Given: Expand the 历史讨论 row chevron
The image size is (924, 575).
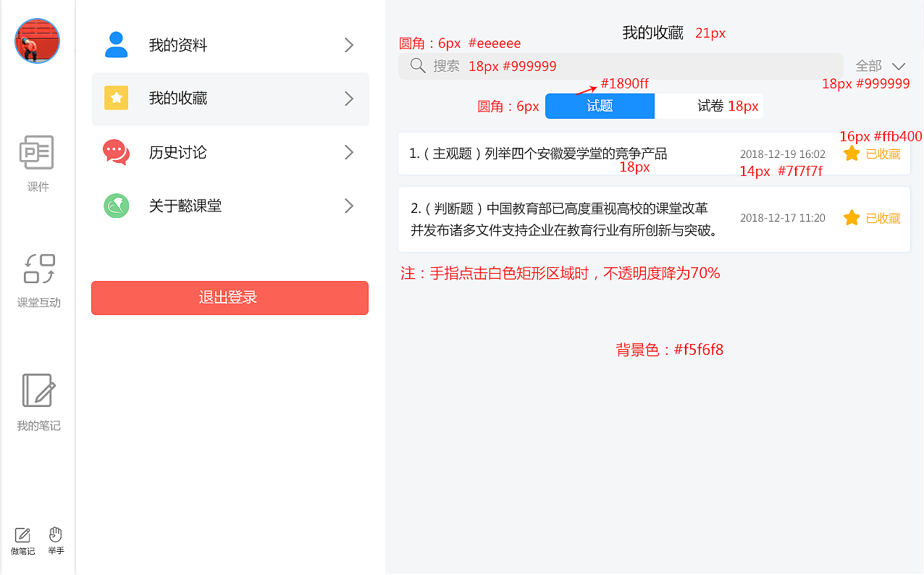Looking at the screenshot, I should point(348,152).
